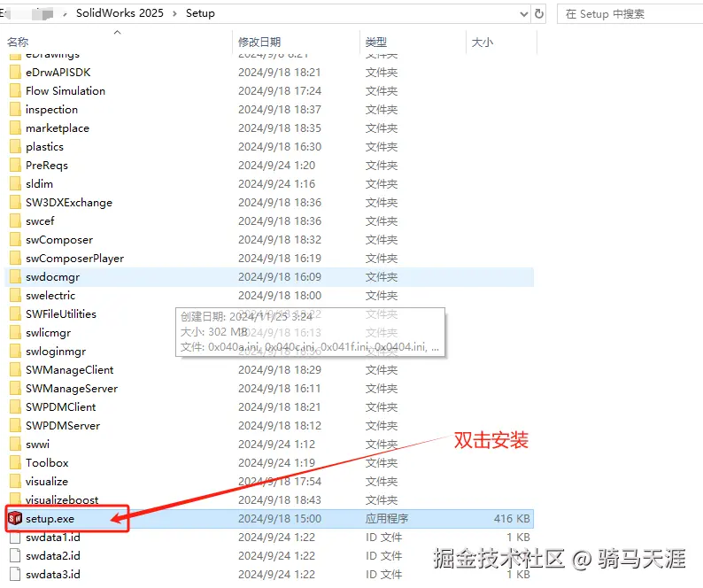Click the SWManageClient folder name
The width and height of the screenshot is (703, 588).
(x=69, y=370)
